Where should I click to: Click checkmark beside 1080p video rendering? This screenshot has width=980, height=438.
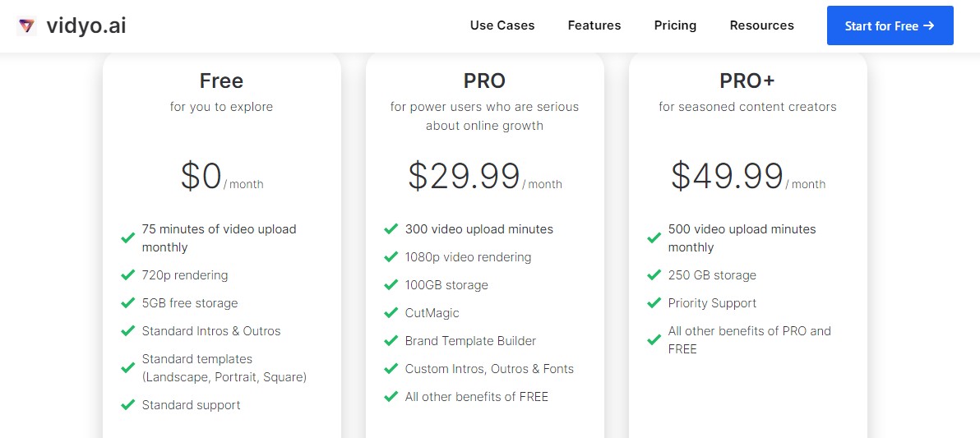click(391, 257)
